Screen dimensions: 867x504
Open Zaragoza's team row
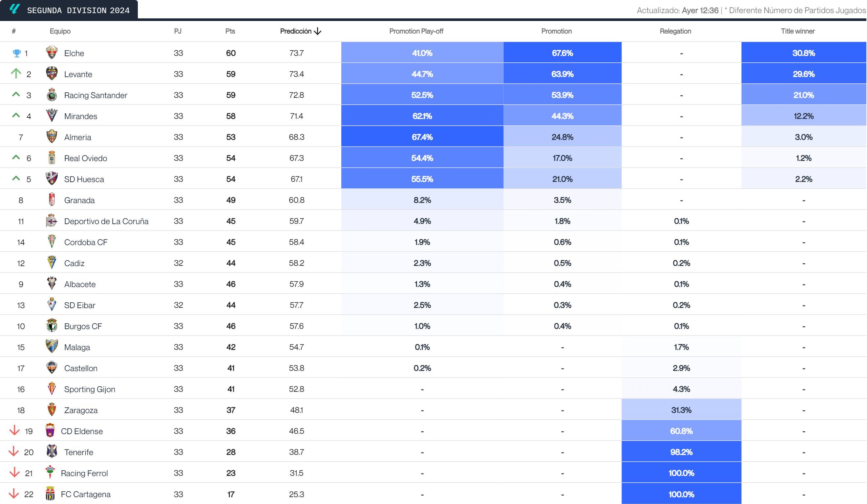pos(80,410)
